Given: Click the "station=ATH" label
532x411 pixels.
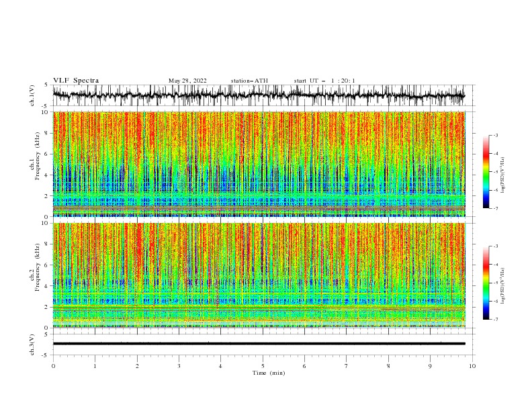Looking at the screenshot, I should pyautogui.click(x=249, y=81).
